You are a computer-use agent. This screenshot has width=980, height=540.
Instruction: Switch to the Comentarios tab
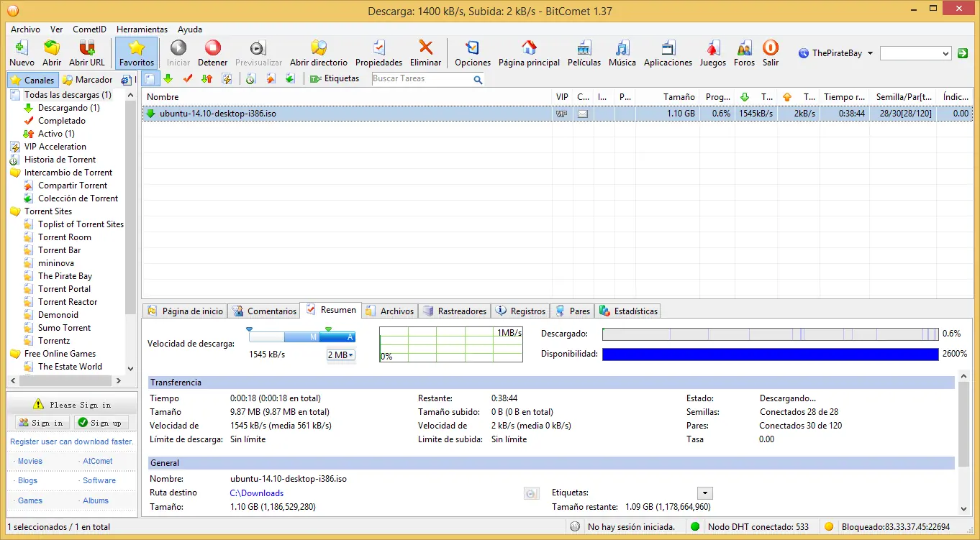tap(264, 311)
